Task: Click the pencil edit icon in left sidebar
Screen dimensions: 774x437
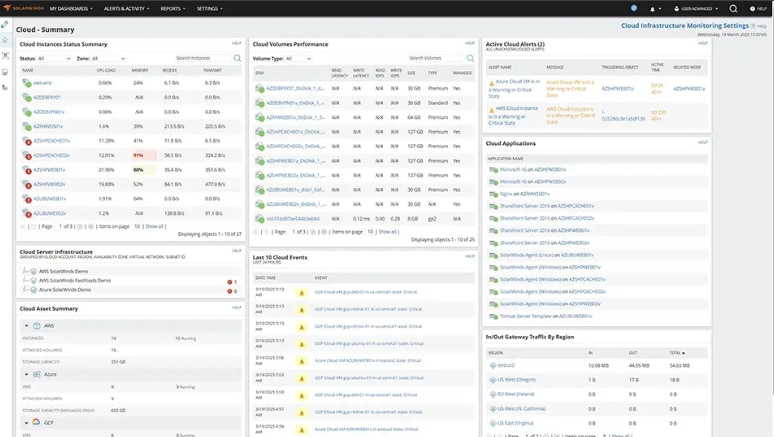Action: 5,24
